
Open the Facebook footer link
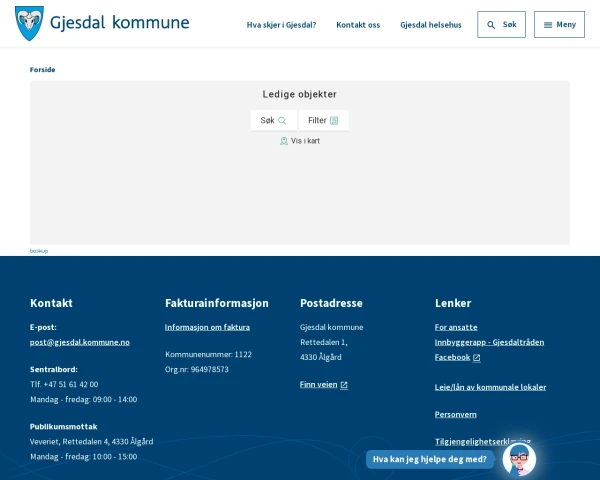(x=457, y=357)
